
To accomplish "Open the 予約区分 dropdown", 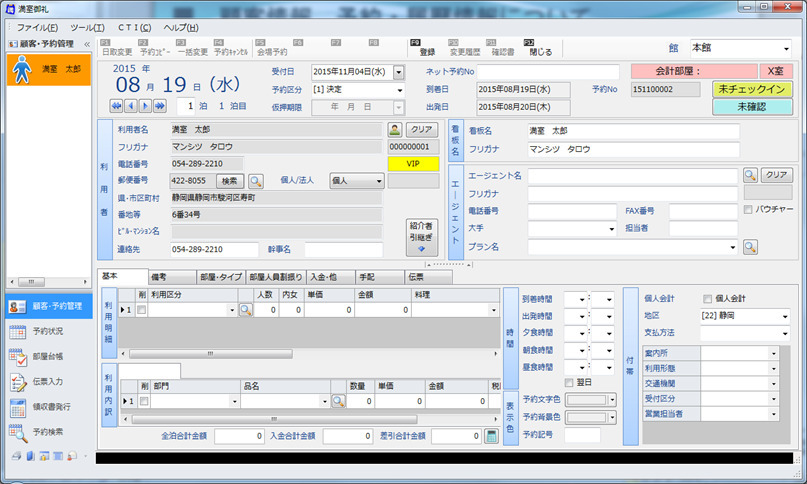I will [399, 90].
